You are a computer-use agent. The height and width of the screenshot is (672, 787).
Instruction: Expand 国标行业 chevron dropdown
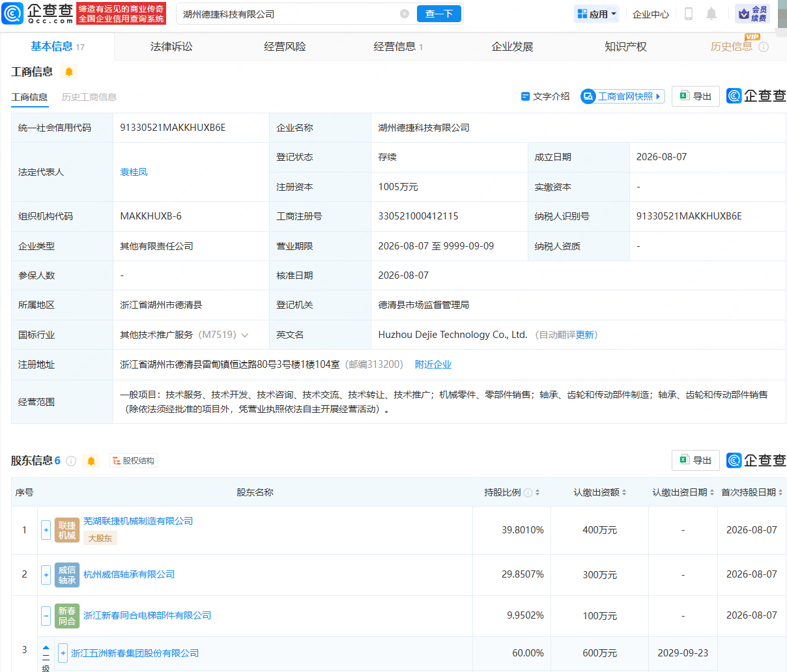tap(245, 335)
